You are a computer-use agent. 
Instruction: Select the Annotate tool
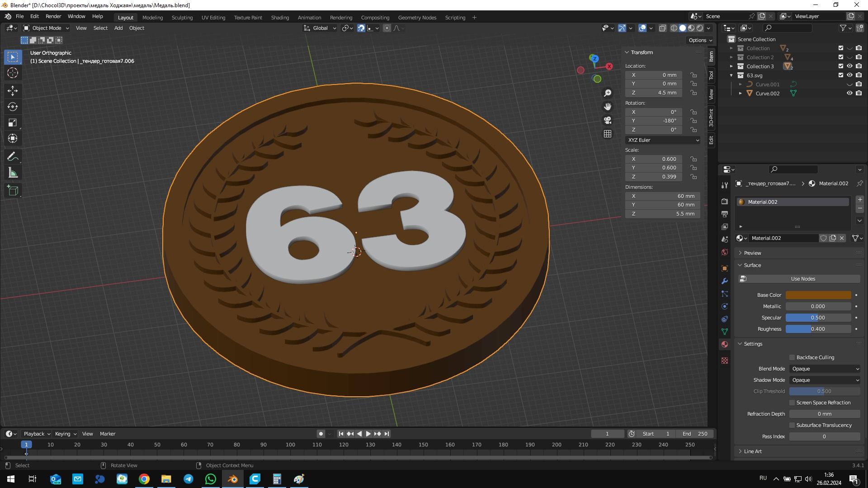(x=13, y=157)
